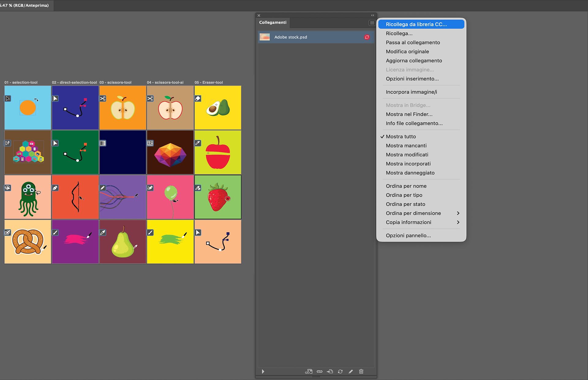Click the colorful hexagons artboard

pos(28,152)
